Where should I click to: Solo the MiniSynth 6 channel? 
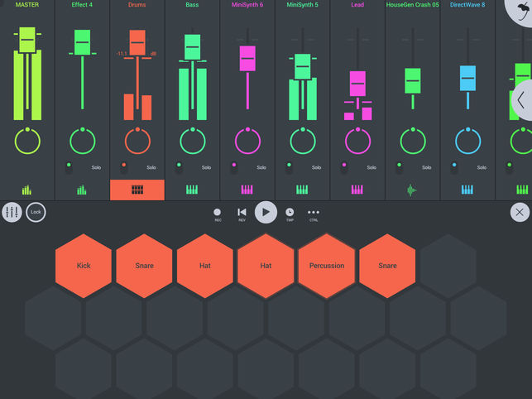[x=261, y=167]
